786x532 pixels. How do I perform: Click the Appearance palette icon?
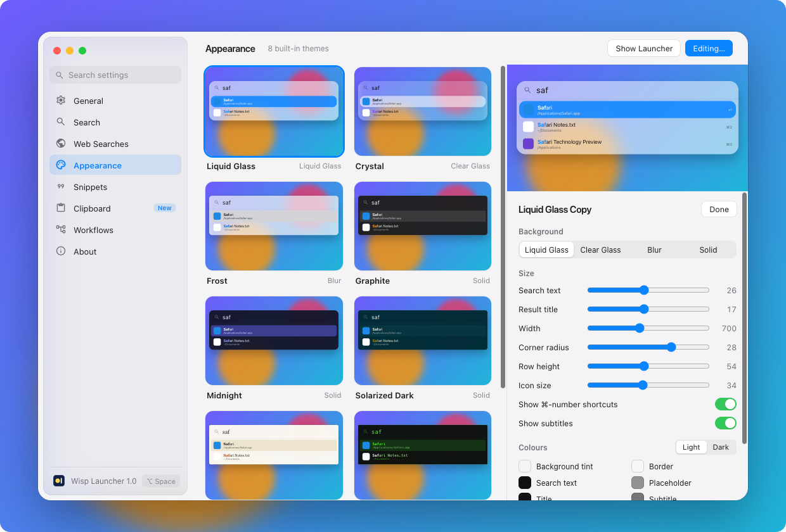click(61, 165)
